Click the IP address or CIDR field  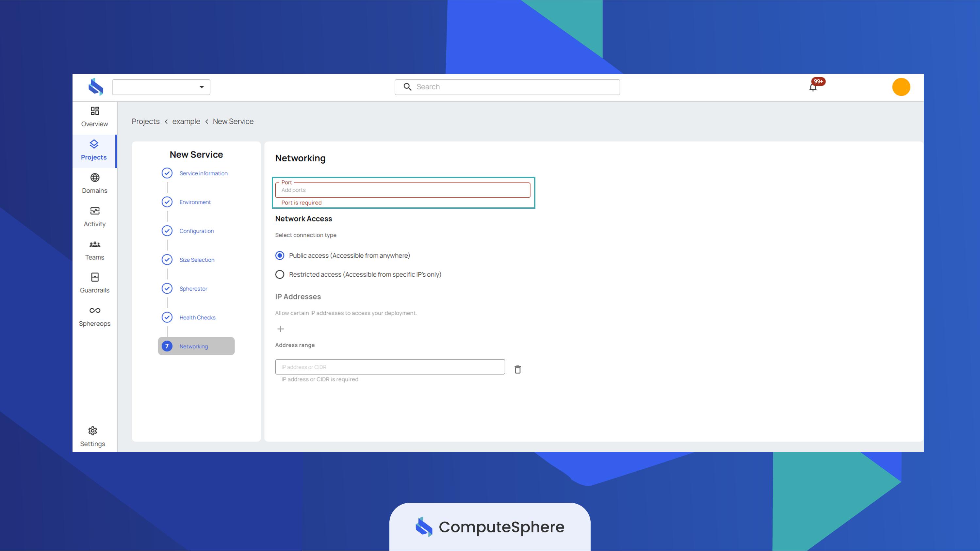390,367
